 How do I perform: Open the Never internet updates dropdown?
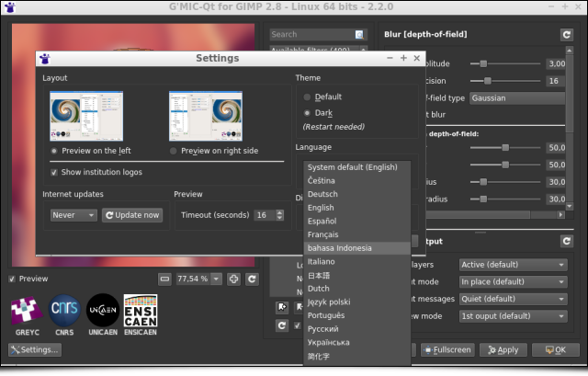(73, 215)
